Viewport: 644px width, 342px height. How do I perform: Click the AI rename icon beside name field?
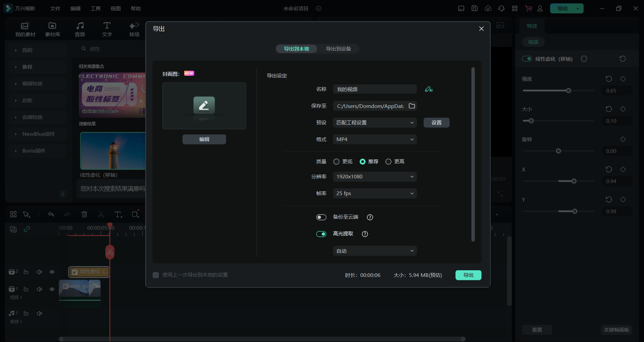click(x=429, y=89)
